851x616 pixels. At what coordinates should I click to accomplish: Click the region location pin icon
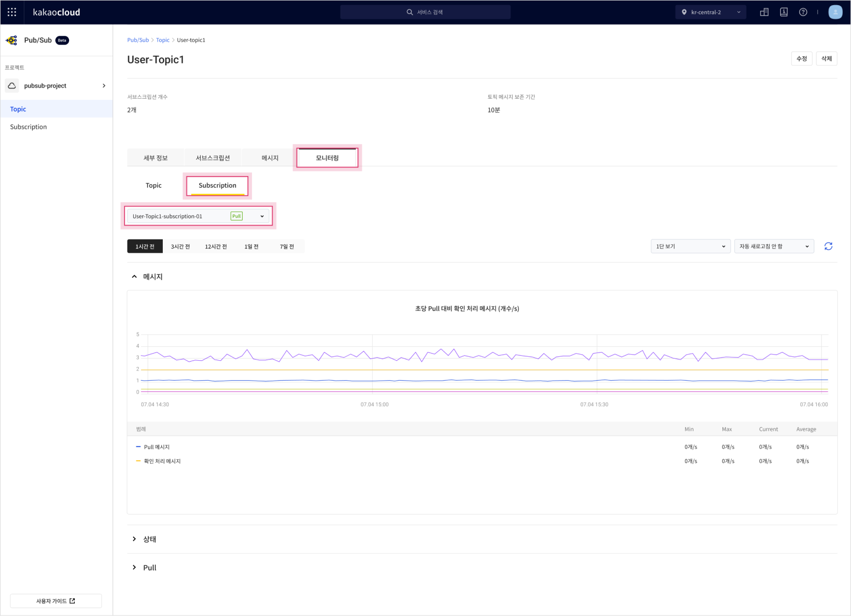[x=684, y=12]
